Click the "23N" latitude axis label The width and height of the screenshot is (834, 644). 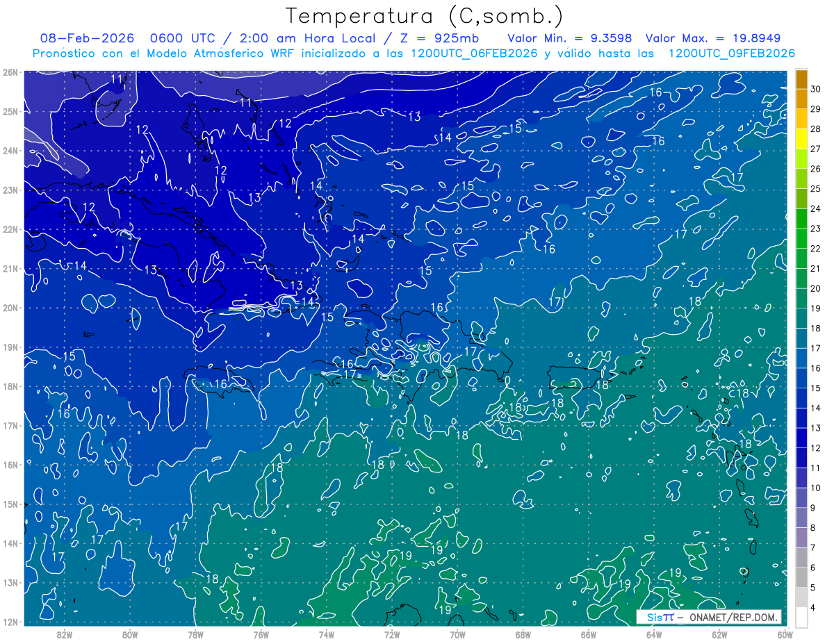(x=10, y=190)
